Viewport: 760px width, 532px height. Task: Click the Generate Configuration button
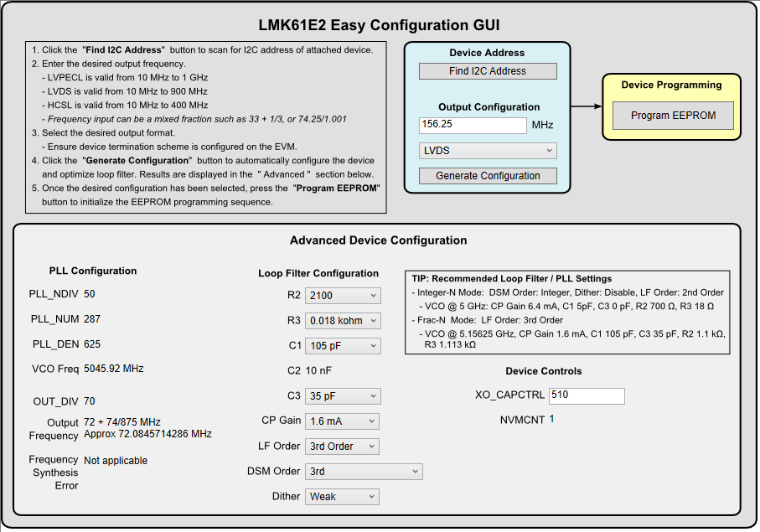pyautogui.click(x=488, y=176)
